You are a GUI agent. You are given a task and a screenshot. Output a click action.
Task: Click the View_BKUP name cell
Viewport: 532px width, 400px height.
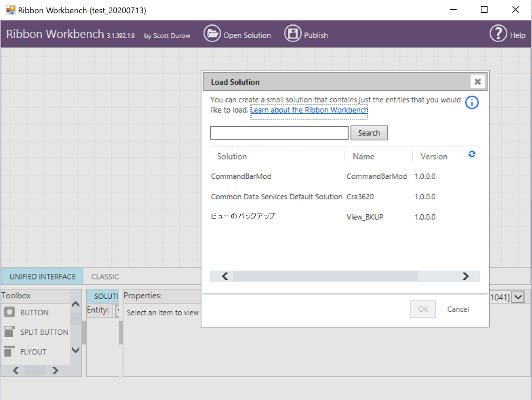coord(365,217)
